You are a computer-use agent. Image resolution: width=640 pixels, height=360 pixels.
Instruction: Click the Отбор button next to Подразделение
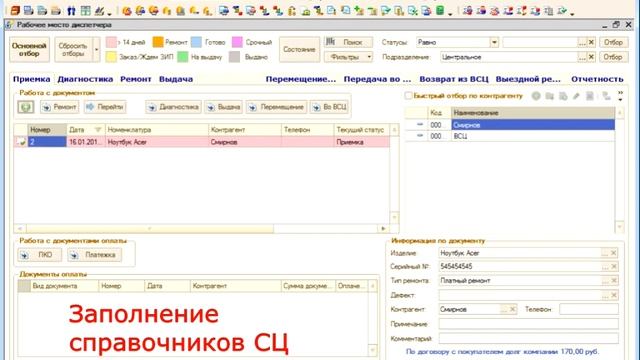(613, 57)
